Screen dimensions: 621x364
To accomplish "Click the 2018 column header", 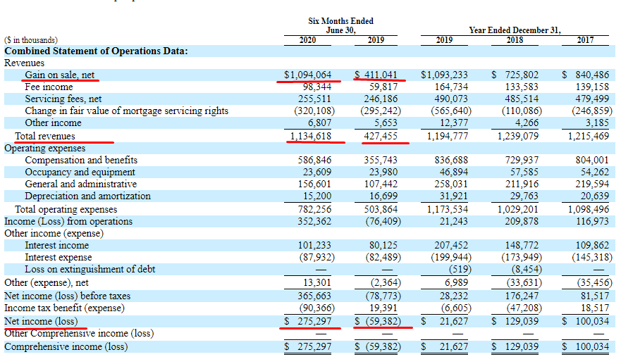I will 515,40.
